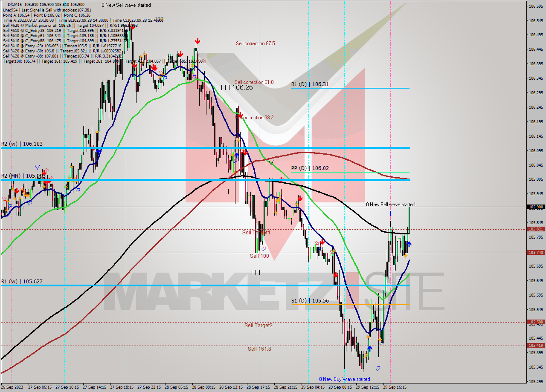
Task: Click the green PP (D) pivot line
Action: tap(350, 172)
